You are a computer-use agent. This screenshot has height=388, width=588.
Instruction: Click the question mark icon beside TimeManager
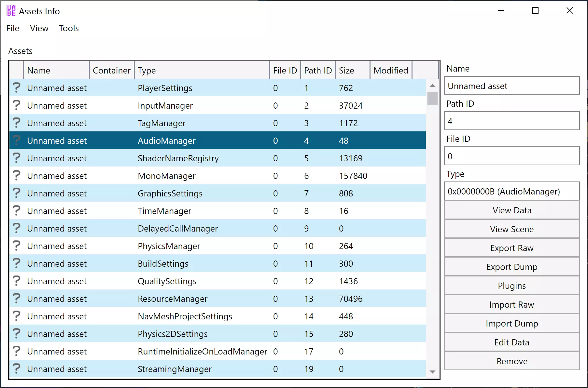[17, 211]
